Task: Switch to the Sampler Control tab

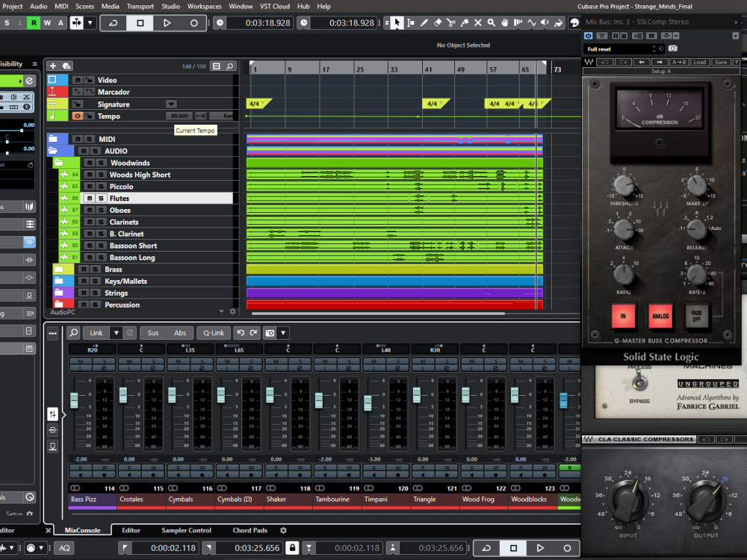Action: click(x=186, y=530)
